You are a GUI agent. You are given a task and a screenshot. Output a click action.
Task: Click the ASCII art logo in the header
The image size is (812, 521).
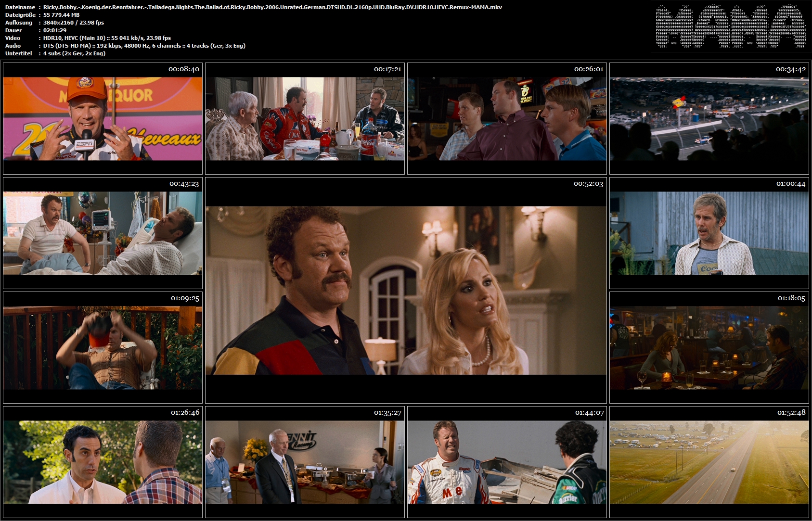[x=731, y=26]
